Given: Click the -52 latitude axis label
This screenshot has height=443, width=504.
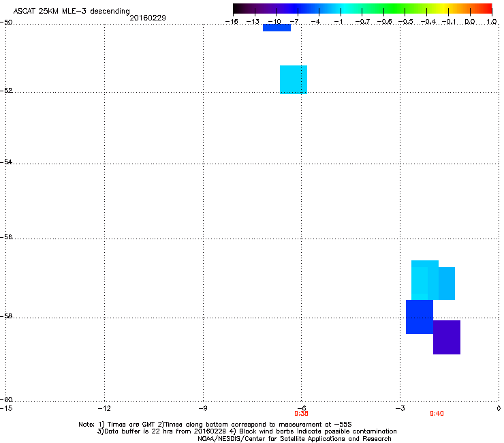Looking at the screenshot, I should (6, 91).
